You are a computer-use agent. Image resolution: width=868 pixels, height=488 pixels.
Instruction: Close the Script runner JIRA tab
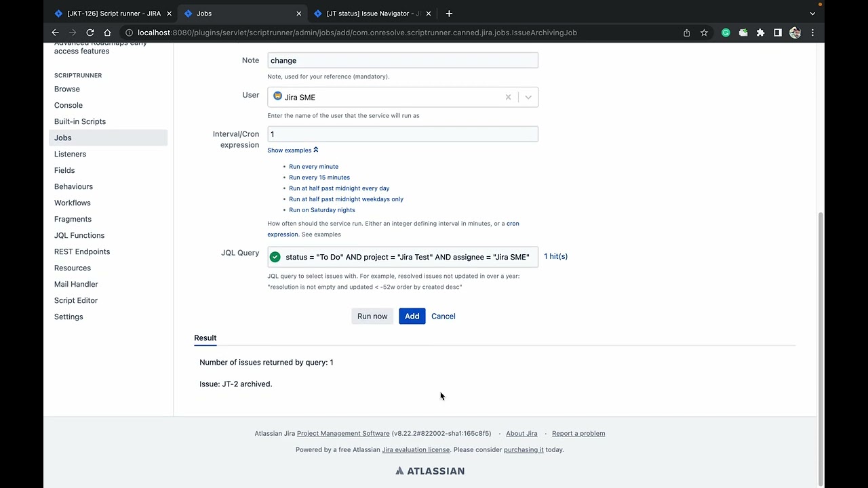coord(169,14)
